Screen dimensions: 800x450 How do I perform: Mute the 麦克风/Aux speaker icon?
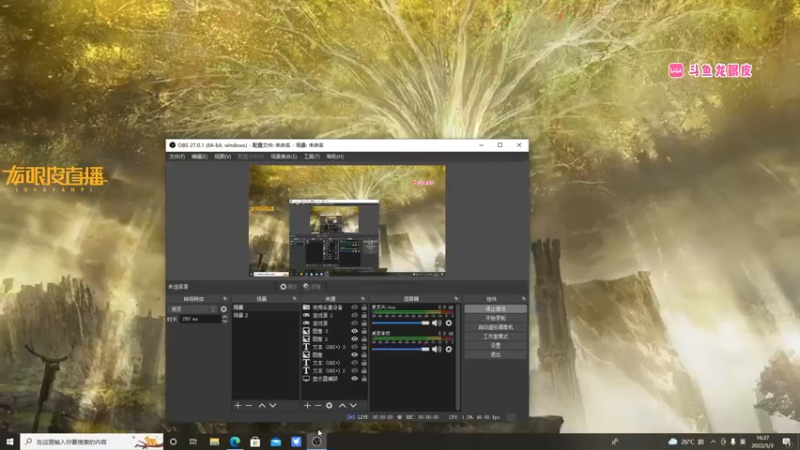(436, 323)
